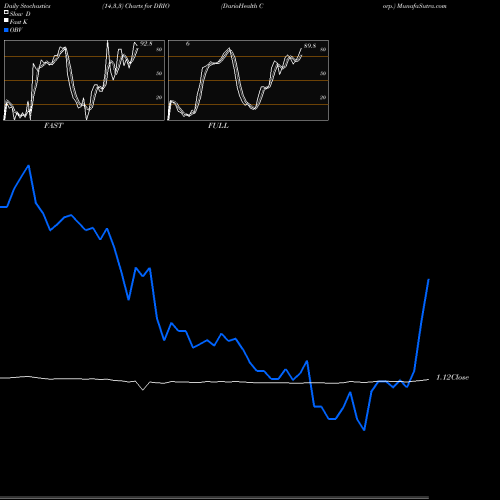The height and width of the screenshot is (500, 500).
Task: Click the Fast K legend swatch
Action: [x=6, y=20]
